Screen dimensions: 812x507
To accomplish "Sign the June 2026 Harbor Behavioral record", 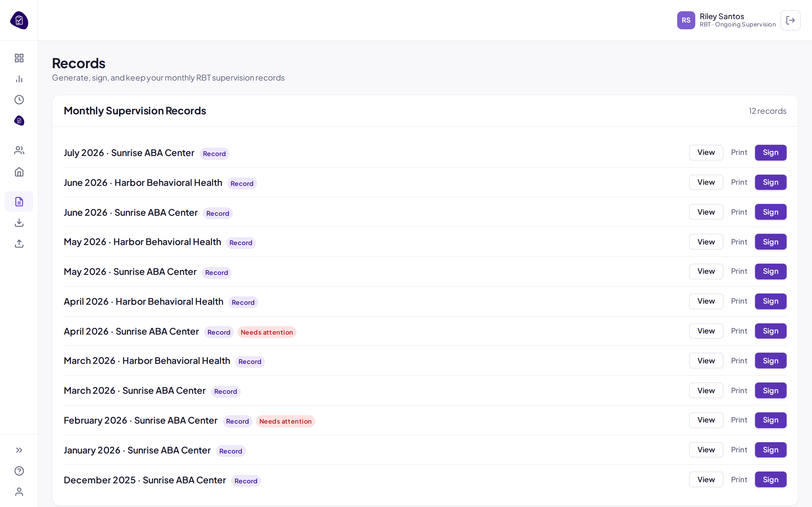I will coord(770,183).
